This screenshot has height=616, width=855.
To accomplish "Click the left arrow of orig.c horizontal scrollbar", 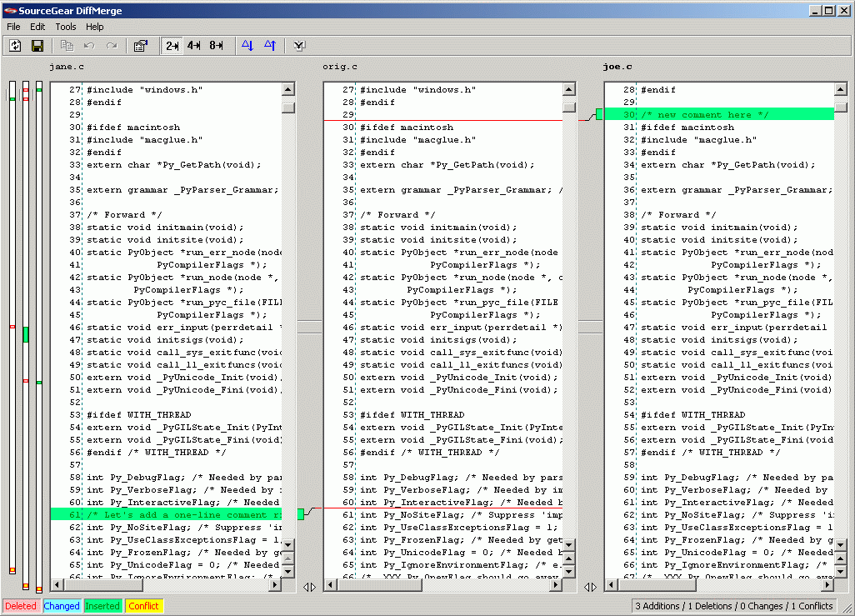I will tap(330, 585).
